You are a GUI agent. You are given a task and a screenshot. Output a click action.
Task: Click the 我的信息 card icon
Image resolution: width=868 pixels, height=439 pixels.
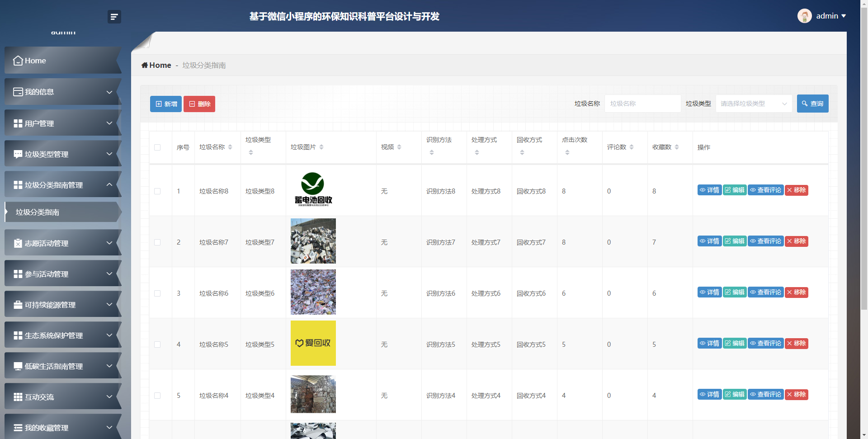click(18, 92)
